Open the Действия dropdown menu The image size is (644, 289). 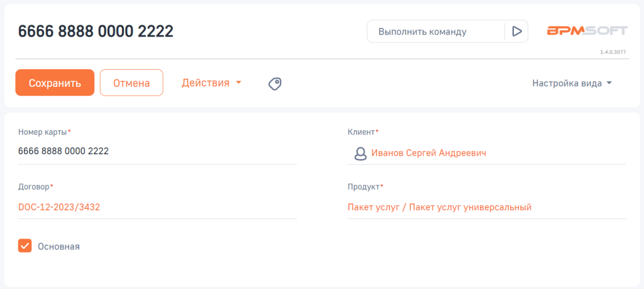[206, 82]
